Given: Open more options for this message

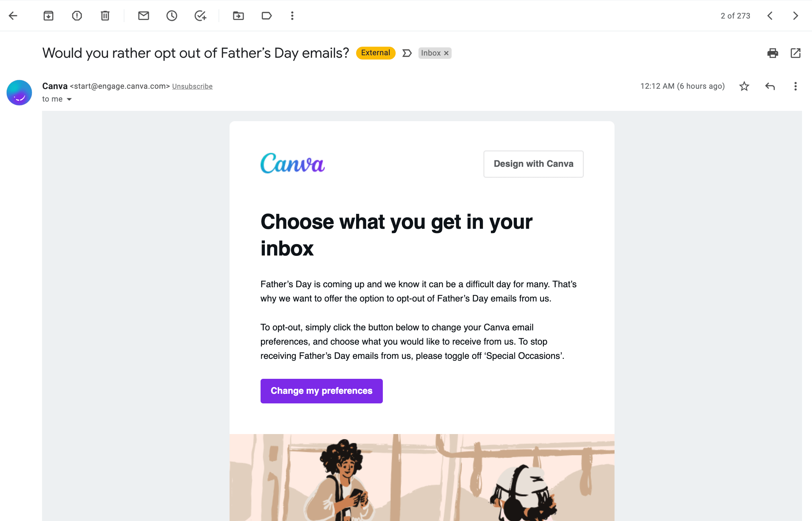Looking at the screenshot, I should coord(795,86).
